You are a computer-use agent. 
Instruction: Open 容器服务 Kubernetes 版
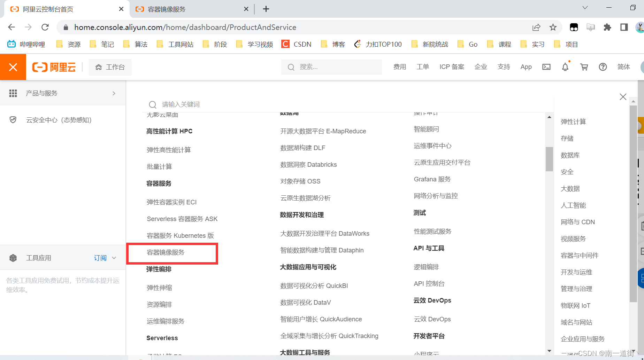coord(180,236)
